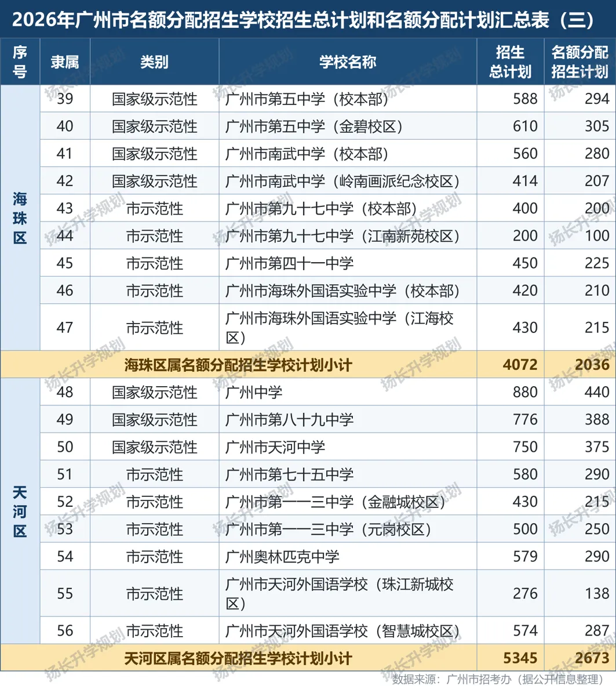Image resolution: width=616 pixels, height=686 pixels.
Task: Click 广州市海珠外国语实验中学（校本部）
Action: click(342, 291)
